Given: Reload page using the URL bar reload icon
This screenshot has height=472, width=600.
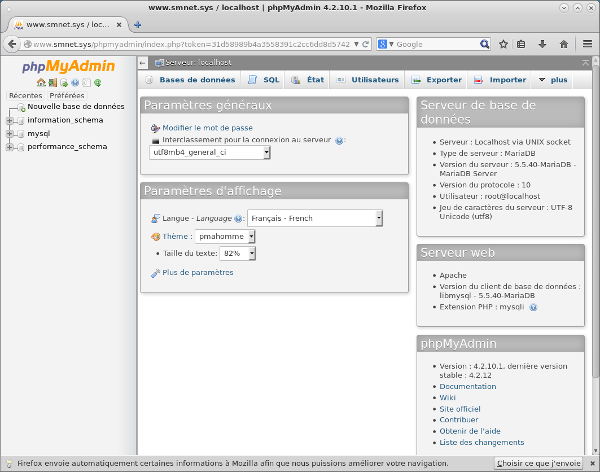Looking at the screenshot, I should click(365, 44).
